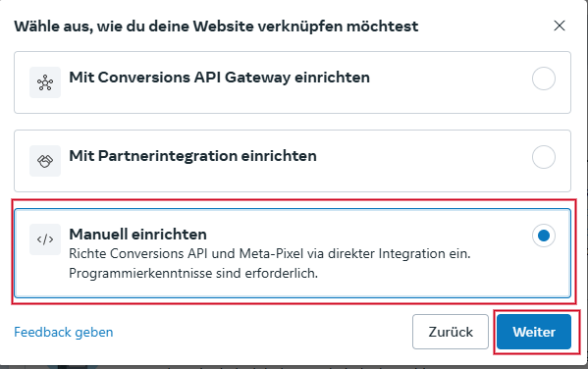Close the dialog with the X icon
Viewport: 588px width, 369px height.
point(560,26)
